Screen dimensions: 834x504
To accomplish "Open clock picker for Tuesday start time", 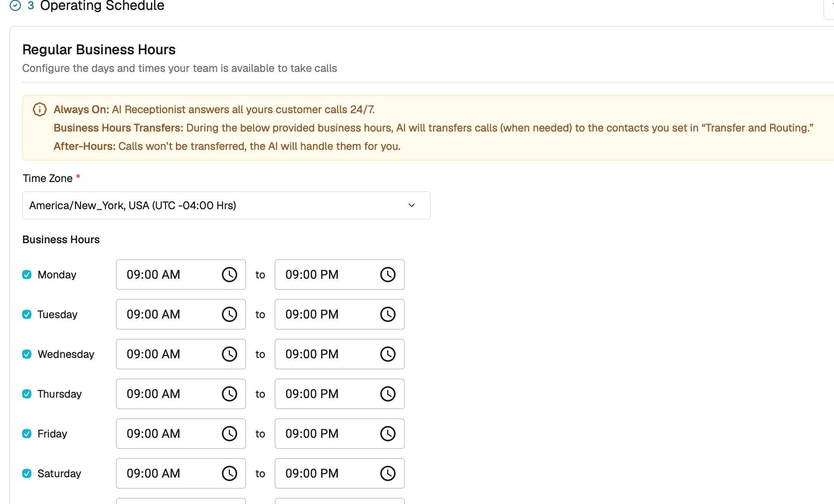I will pyautogui.click(x=230, y=314).
